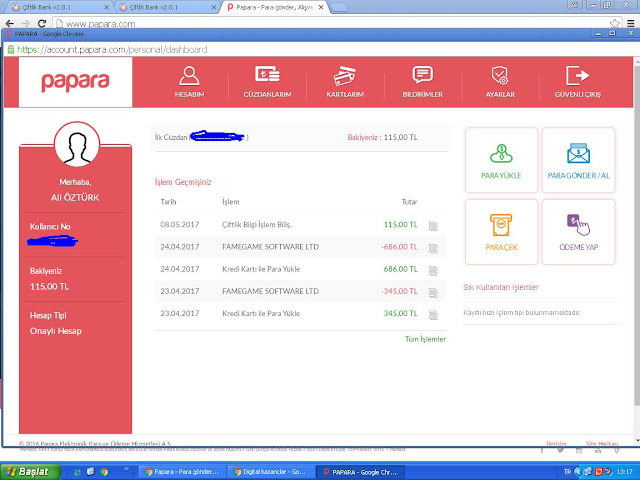Screen dimensions: 640x480
Task: Click the Bakiyeniz : 115,00 TL wallet balance
Action: click(x=382, y=138)
